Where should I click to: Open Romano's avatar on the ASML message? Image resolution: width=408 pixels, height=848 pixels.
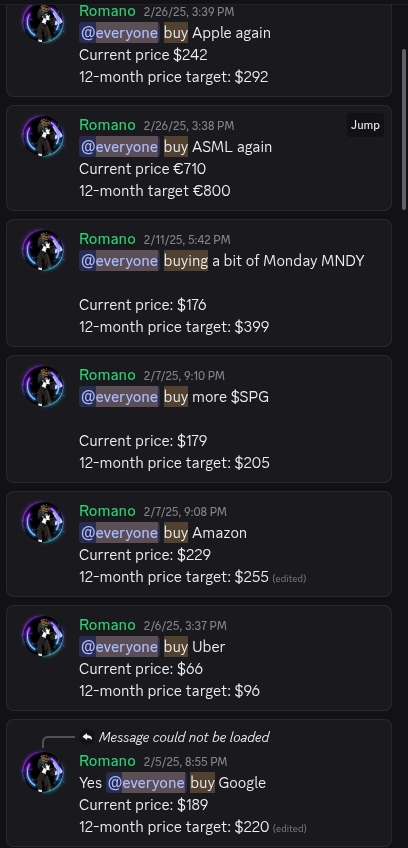(43, 136)
